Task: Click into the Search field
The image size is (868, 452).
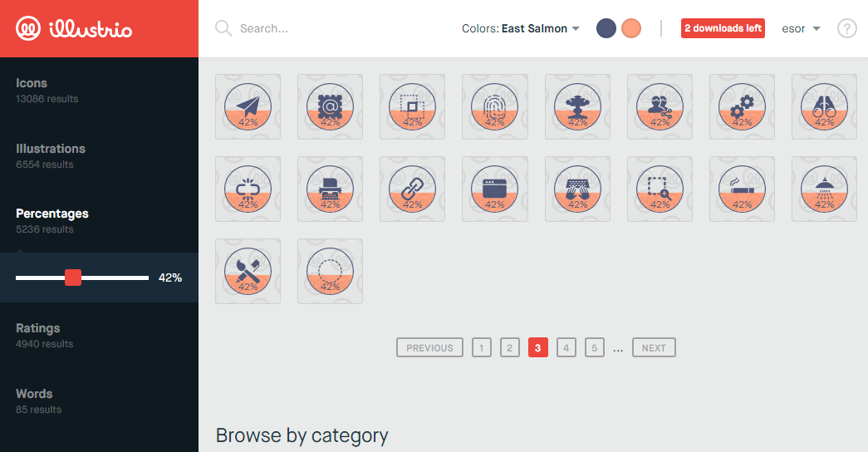Action: coord(332,28)
